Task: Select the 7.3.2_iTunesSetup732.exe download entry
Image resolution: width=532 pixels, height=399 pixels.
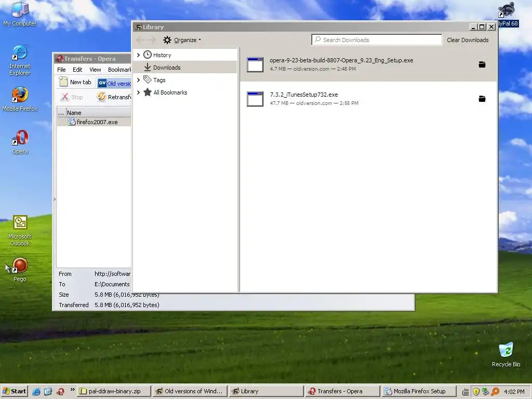Action: click(368, 99)
